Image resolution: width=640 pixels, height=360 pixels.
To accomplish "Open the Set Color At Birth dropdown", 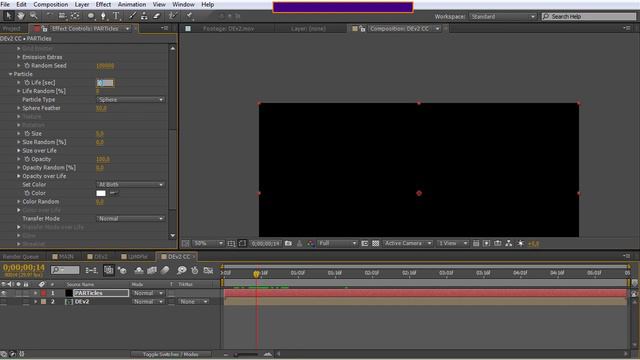I will tap(131, 184).
